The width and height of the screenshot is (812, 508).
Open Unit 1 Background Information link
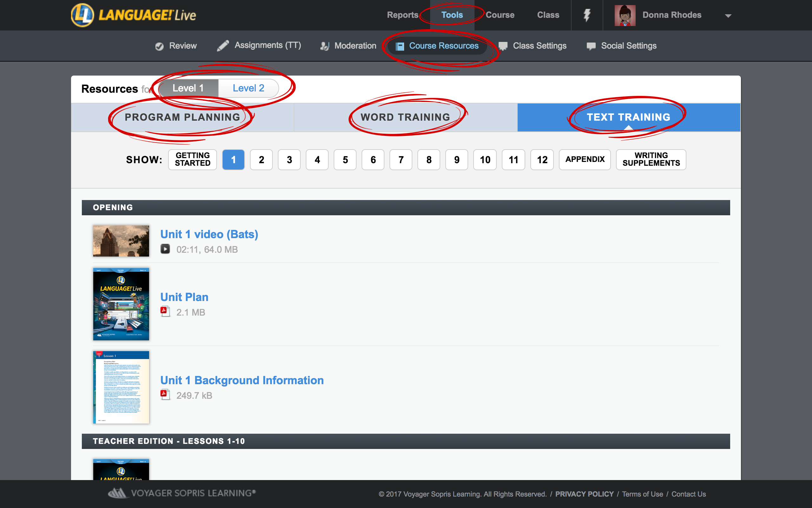coord(242,380)
